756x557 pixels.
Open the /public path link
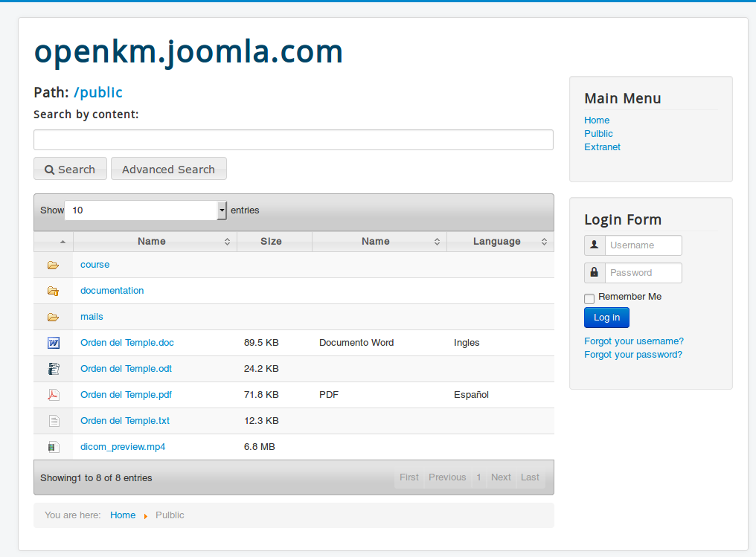click(x=98, y=92)
